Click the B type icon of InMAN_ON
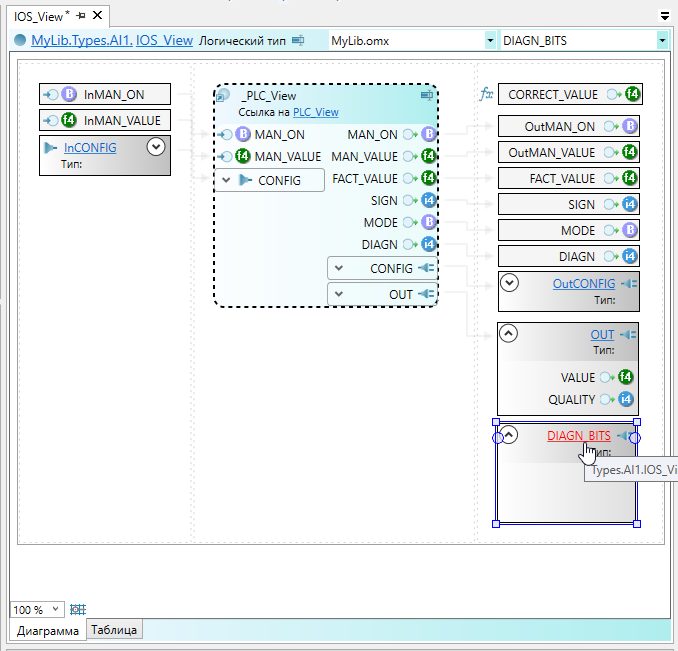Image resolution: width=678 pixels, height=651 pixels. pyautogui.click(x=69, y=95)
